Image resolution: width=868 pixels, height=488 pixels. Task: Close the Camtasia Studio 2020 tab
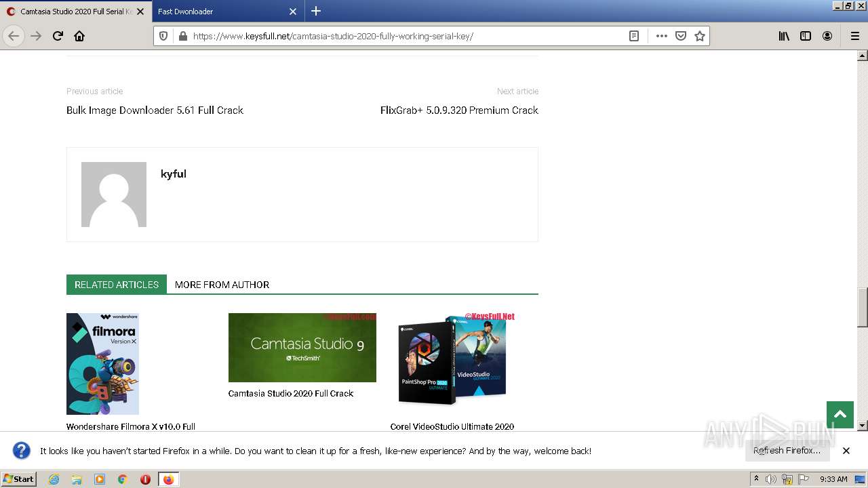[x=140, y=12]
